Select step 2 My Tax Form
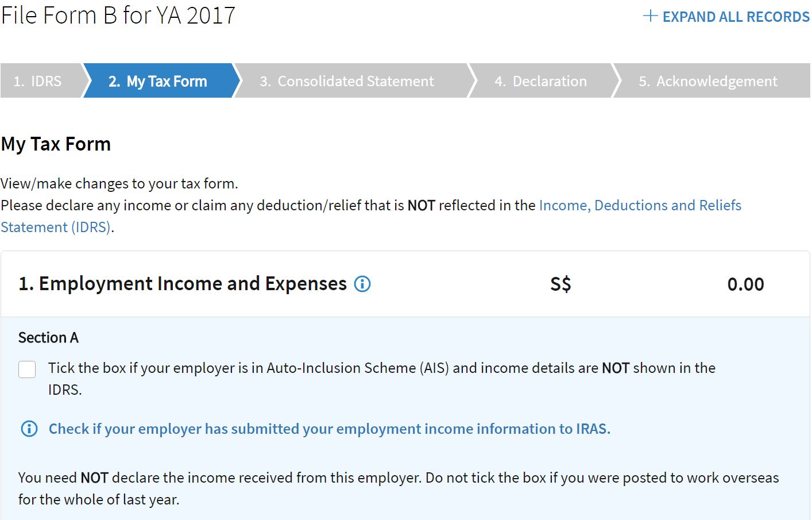 (x=158, y=81)
